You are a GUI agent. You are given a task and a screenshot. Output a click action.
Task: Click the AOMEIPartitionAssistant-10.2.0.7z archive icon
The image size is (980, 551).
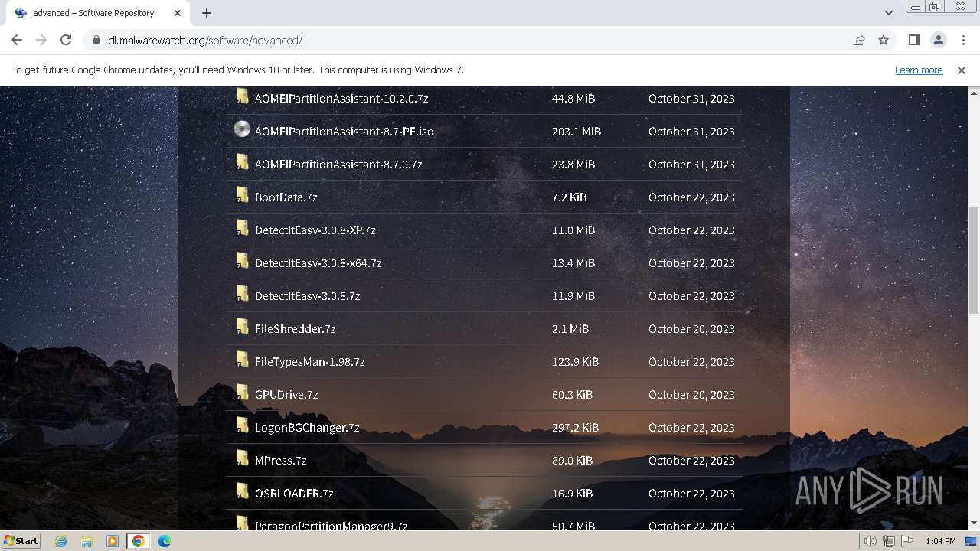click(242, 96)
